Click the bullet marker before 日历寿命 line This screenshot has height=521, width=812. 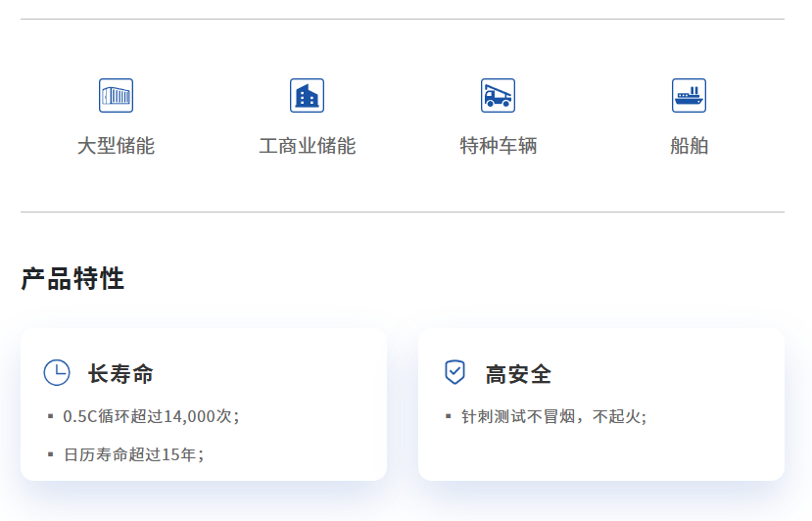pyautogui.click(x=50, y=454)
